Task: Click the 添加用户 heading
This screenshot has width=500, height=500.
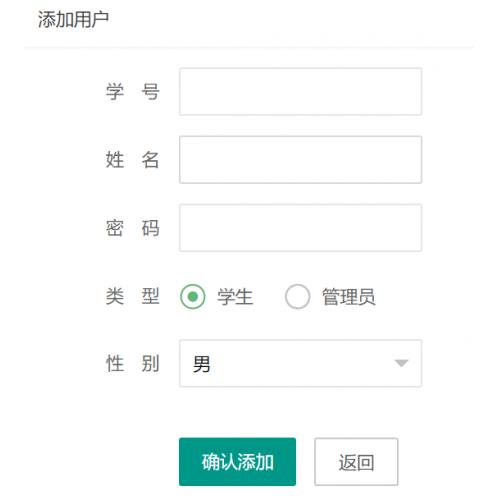Action: [73, 19]
